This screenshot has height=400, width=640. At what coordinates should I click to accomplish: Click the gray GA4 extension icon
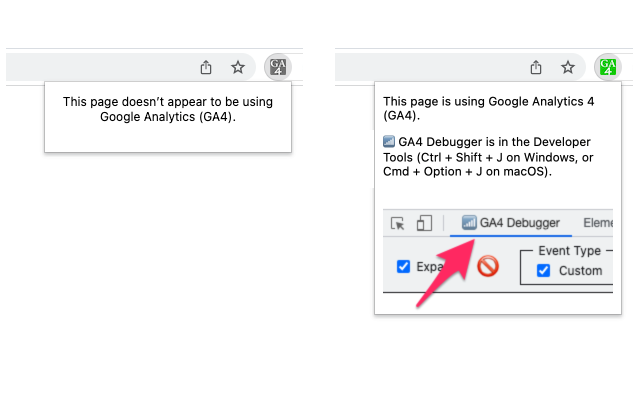tap(278, 67)
